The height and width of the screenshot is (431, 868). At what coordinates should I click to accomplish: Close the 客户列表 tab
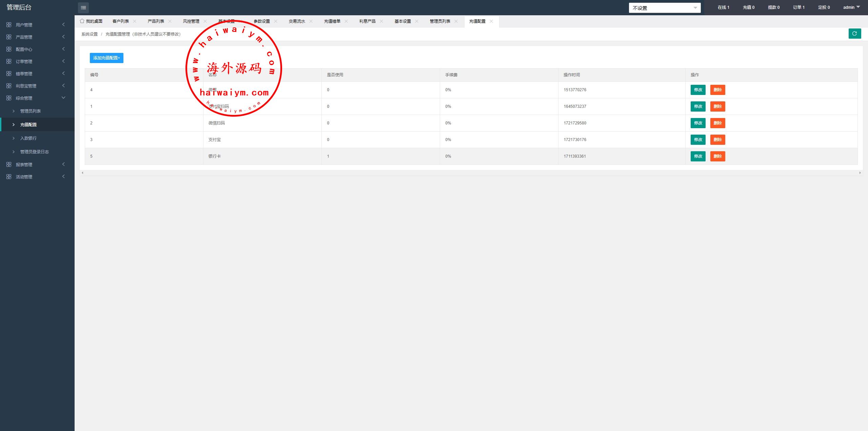135,21
